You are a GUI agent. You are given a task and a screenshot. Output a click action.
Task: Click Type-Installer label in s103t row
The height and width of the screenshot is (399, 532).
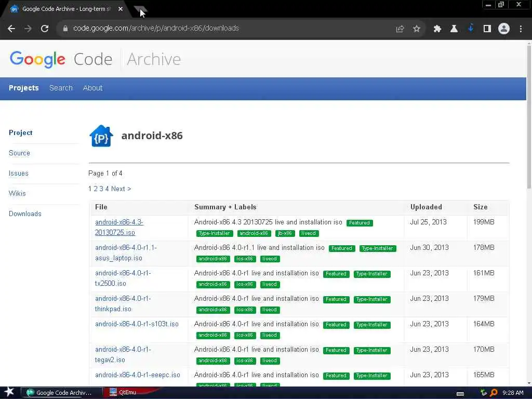pyautogui.click(x=372, y=325)
